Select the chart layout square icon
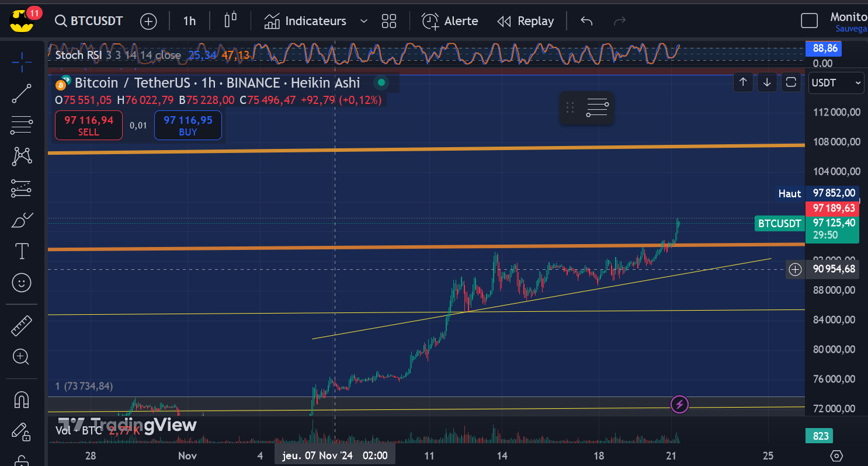 tap(809, 21)
